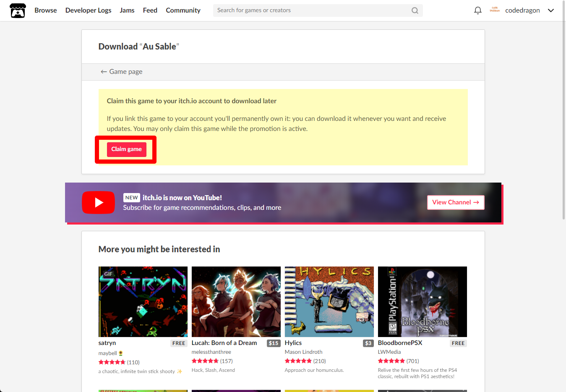Click the codedragon username

pyautogui.click(x=522, y=10)
